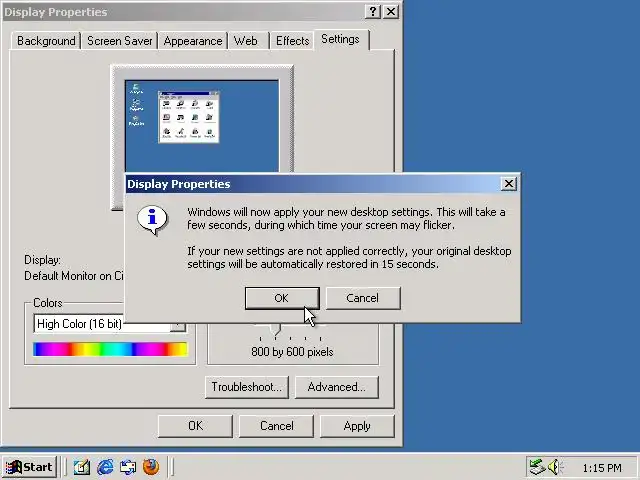Close the message dialog with X
640x480 pixels.
click(x=509, y=184)
